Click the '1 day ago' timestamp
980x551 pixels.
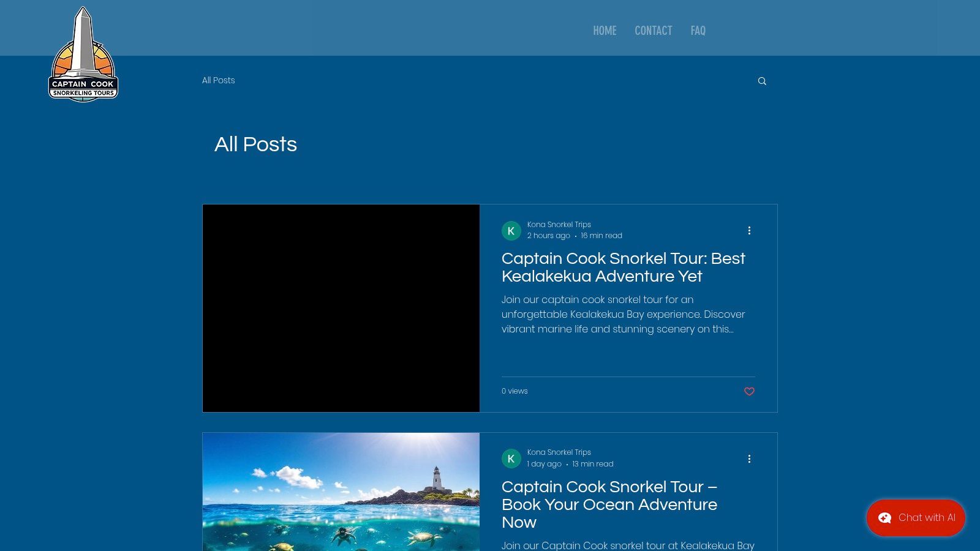coord(545,464)
